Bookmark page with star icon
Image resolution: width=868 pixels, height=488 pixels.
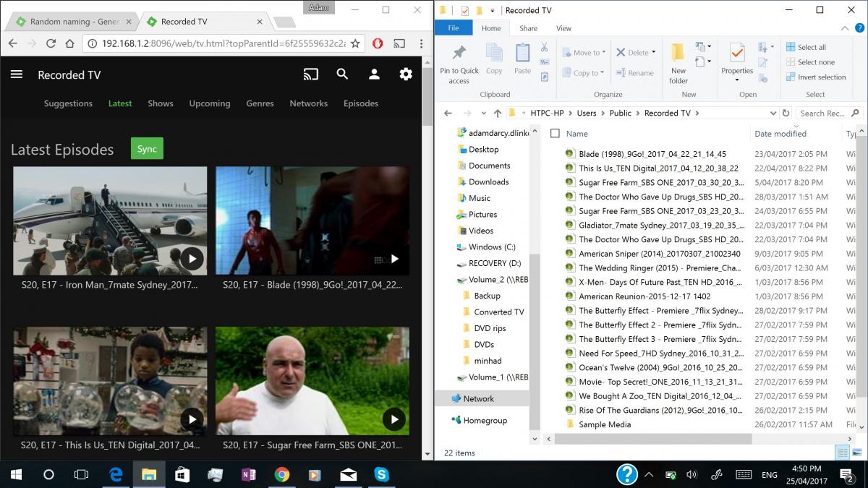[355, 43]
